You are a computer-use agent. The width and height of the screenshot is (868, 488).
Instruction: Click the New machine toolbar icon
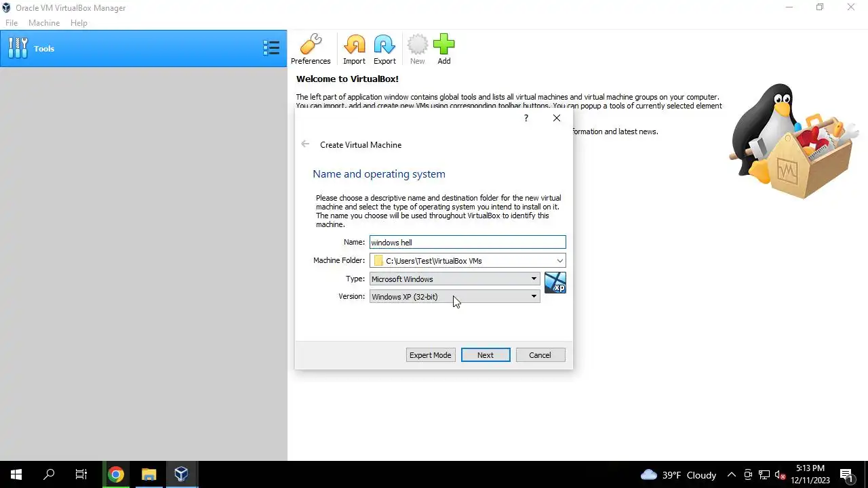417,49
